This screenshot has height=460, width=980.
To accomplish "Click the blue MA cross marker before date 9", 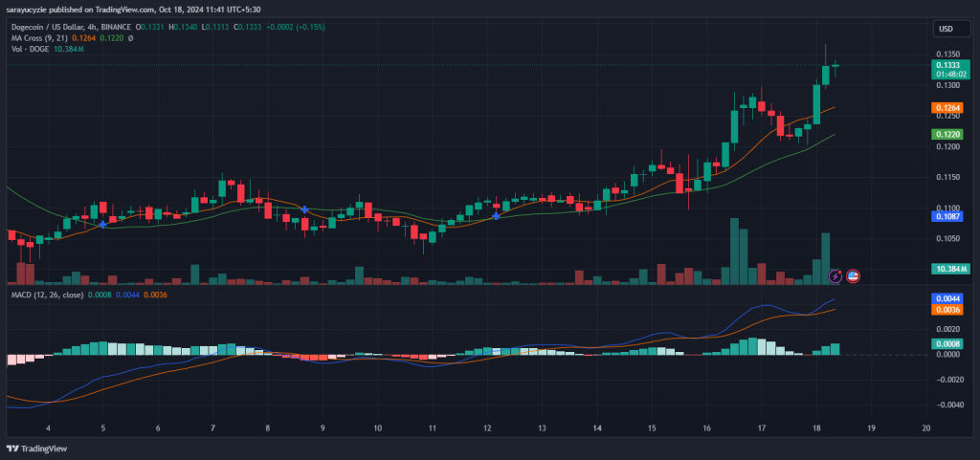I will coord(304,208).
